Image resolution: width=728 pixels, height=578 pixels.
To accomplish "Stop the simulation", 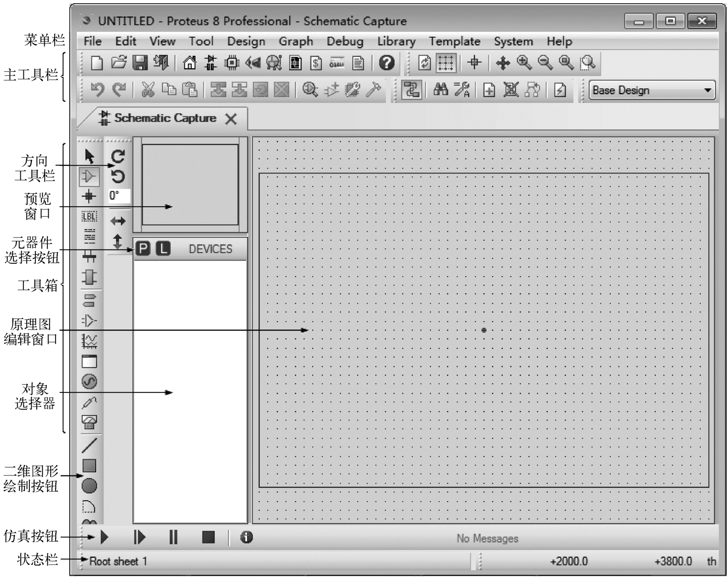I will [x=208, y=537].
